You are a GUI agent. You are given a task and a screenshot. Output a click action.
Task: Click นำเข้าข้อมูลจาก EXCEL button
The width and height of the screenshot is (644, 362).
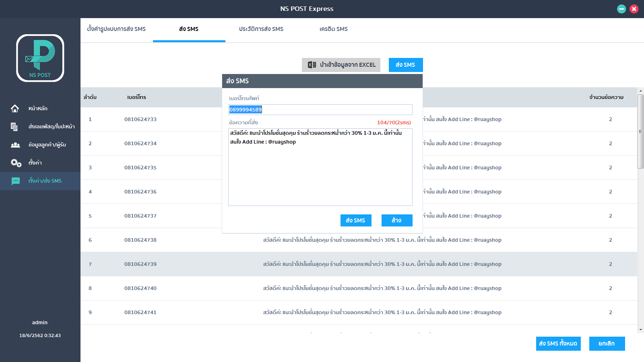341,65
